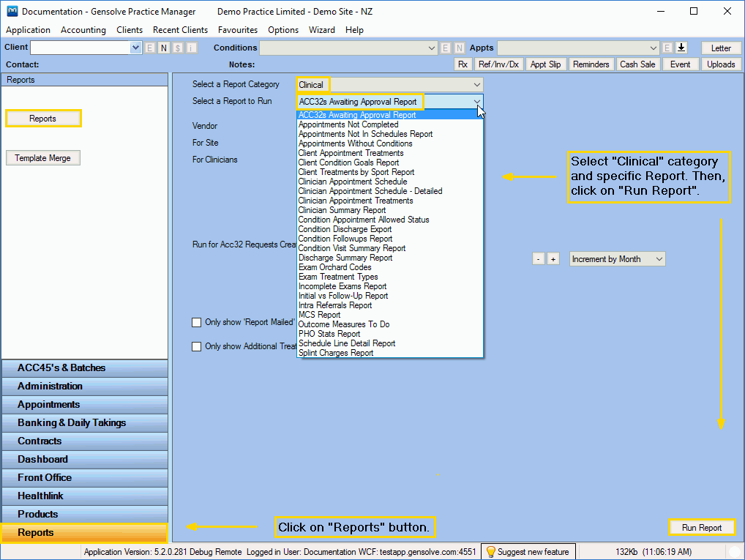
Task: Click the info icon beside the Client field
Action: tap(192, 48)
